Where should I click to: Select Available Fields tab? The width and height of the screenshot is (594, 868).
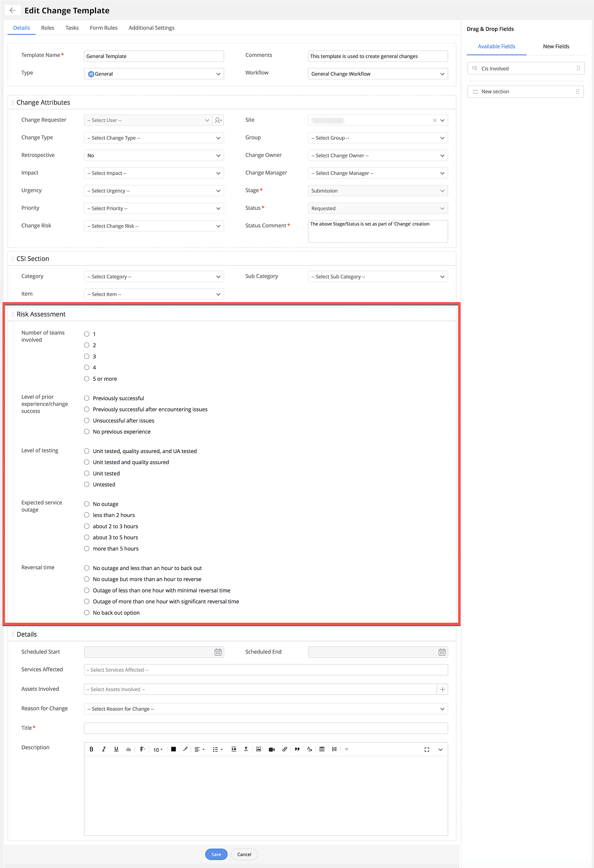click(x=496, y=46)
